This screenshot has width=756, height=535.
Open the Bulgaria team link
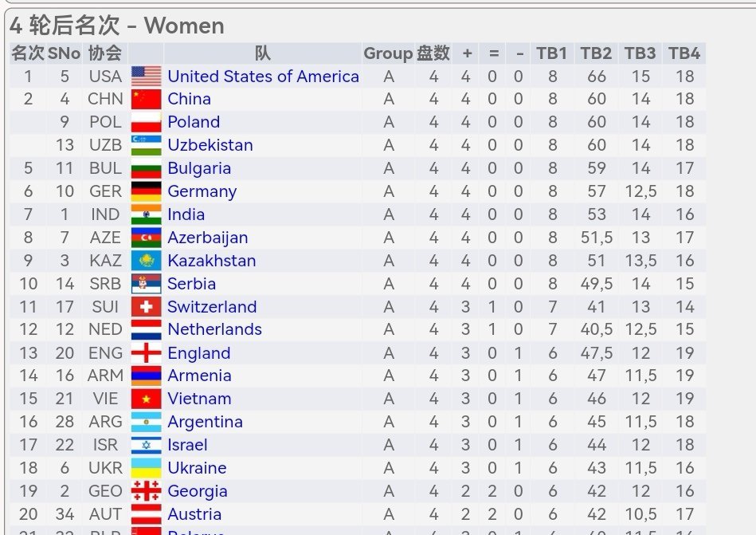coord(199,168)
